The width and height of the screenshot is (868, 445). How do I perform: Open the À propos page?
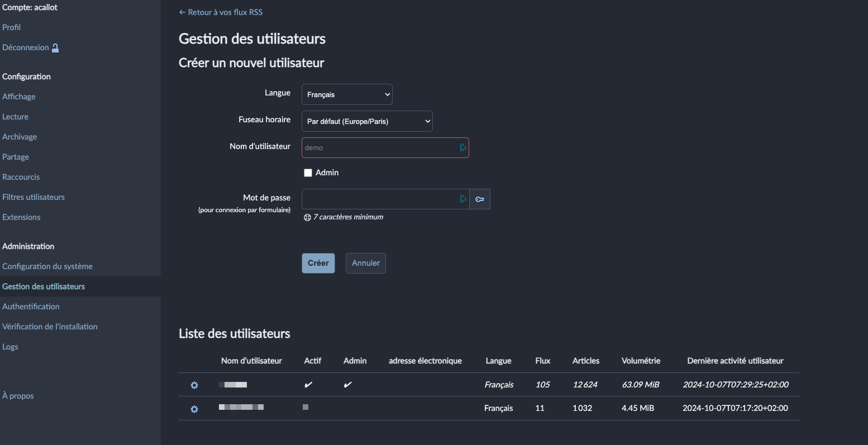(18, 396)
